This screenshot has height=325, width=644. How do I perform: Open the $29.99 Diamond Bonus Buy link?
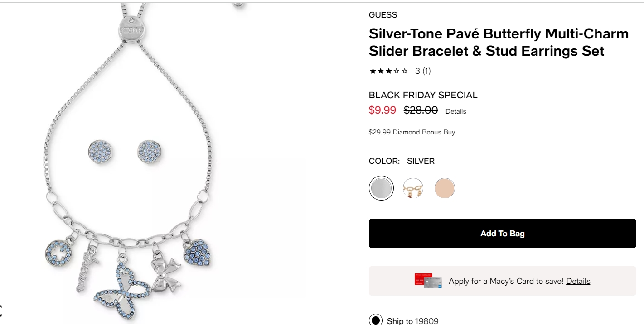[x=412, y=132]
